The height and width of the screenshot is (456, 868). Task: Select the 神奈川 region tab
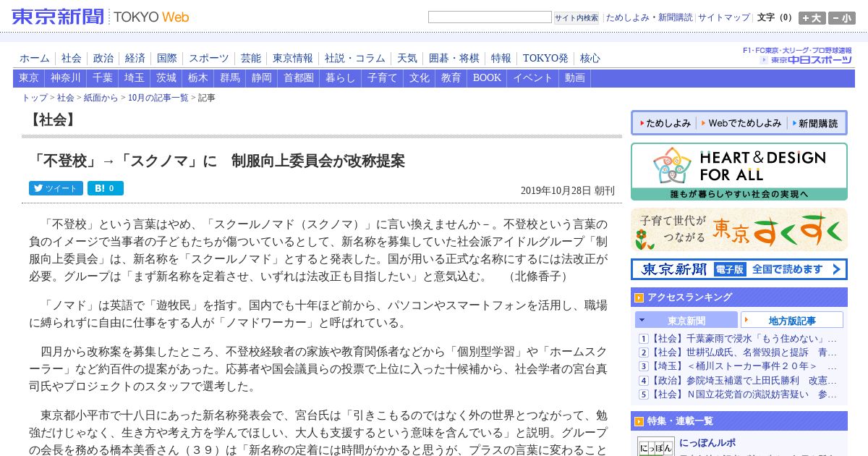[66, 78]
